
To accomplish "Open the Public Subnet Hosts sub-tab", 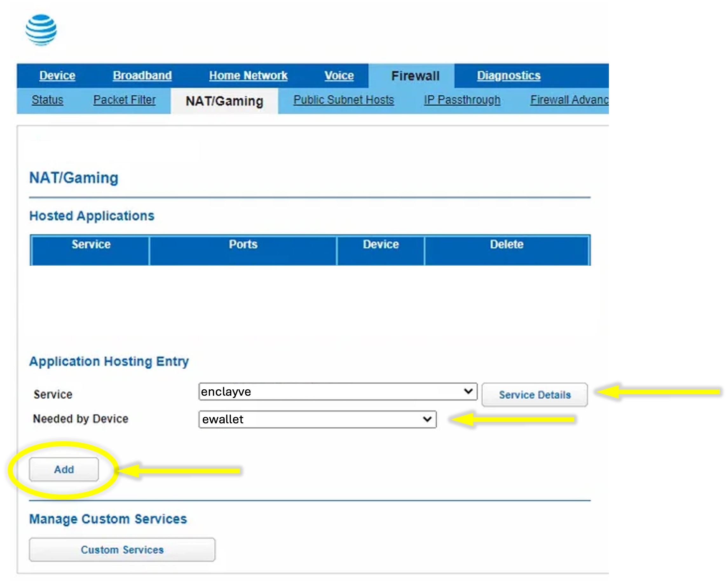I will 344,100.
